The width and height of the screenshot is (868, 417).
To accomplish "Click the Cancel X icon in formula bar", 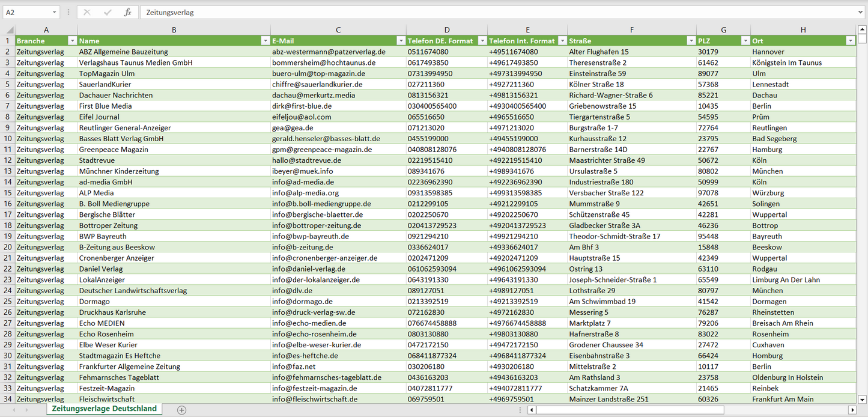I will (87, 12).
